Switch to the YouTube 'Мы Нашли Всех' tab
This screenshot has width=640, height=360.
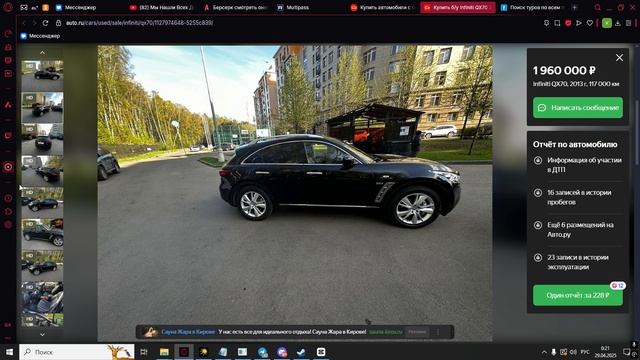[x=162, y=7]
